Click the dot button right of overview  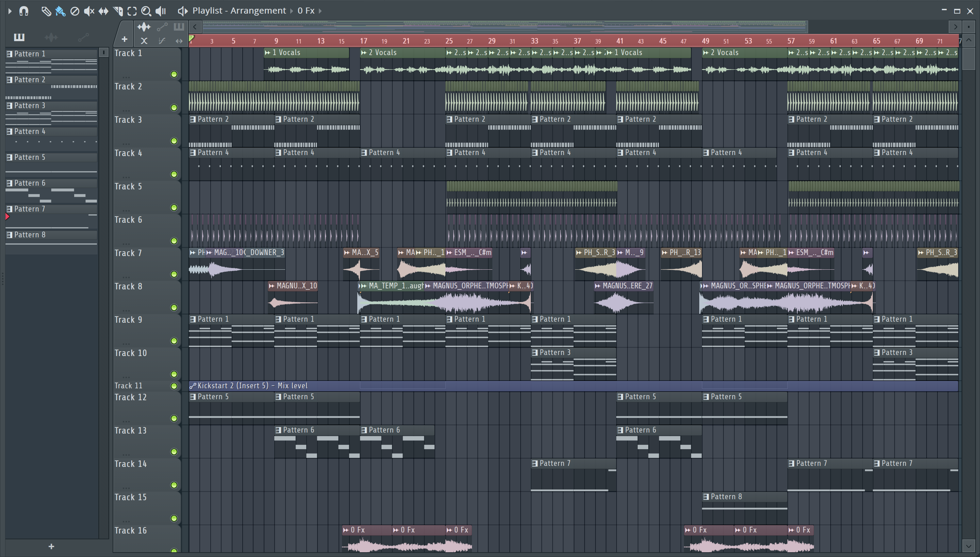[x=968, y=27]
